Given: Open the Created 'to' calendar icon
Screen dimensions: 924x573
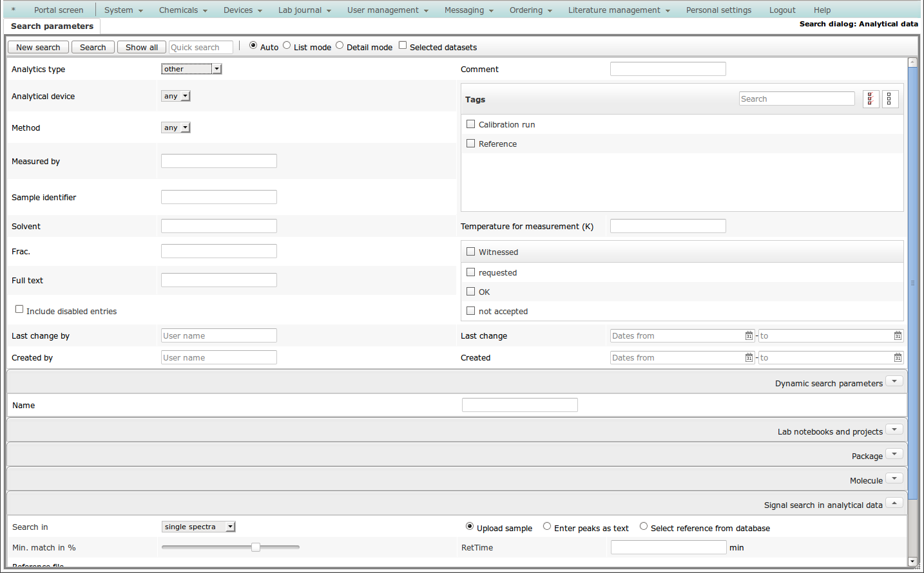Looking at the screenshot, I should 898,358.
